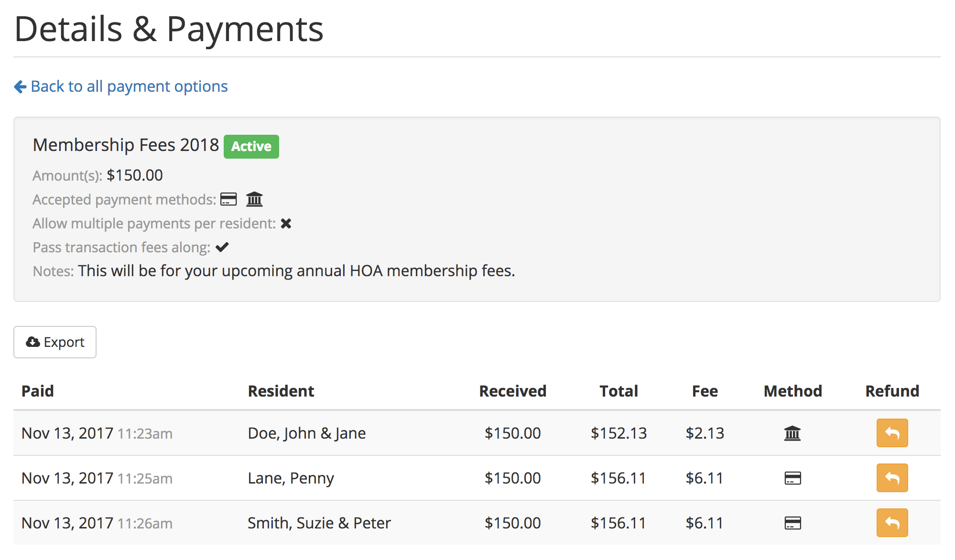Click credit card icon beside accepted payment methods
Viewport: 955px width, 560px height.
[228, 199]
